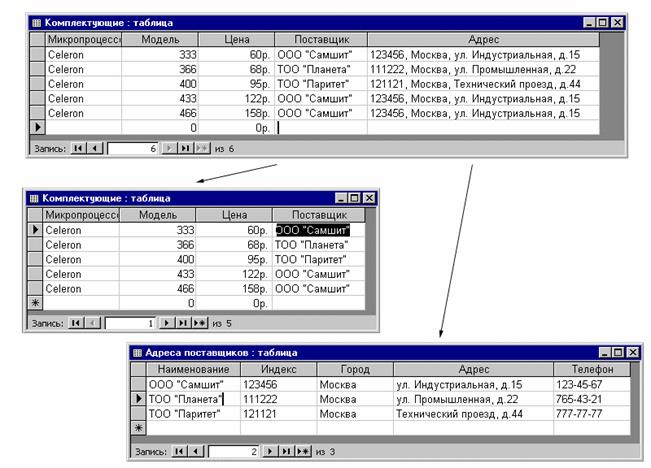Go to previous record in top Комплектующие window

click(95, 147)
